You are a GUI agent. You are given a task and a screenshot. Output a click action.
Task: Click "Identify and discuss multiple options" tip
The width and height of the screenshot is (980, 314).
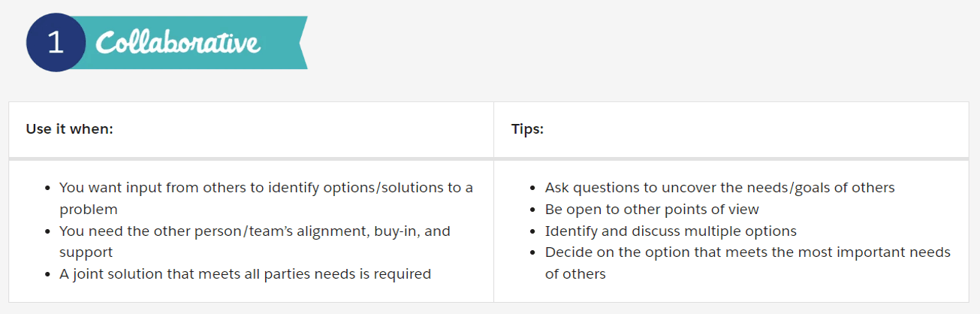coord(671,231)
